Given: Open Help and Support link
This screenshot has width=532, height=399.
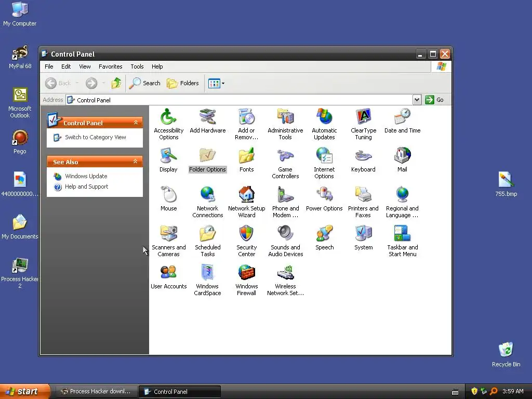Looking at the screenshot, I should click(86, 187).
